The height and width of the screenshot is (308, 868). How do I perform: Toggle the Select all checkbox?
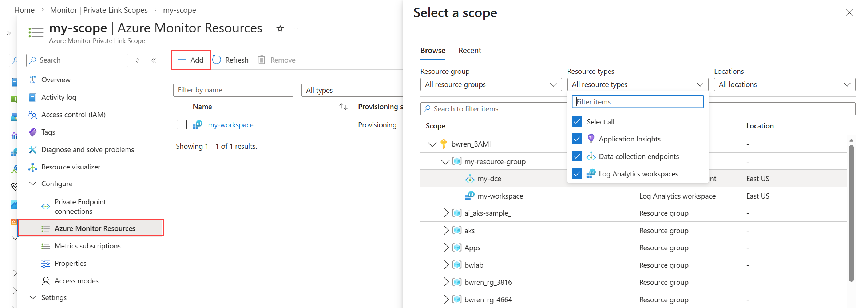(577, 121)
